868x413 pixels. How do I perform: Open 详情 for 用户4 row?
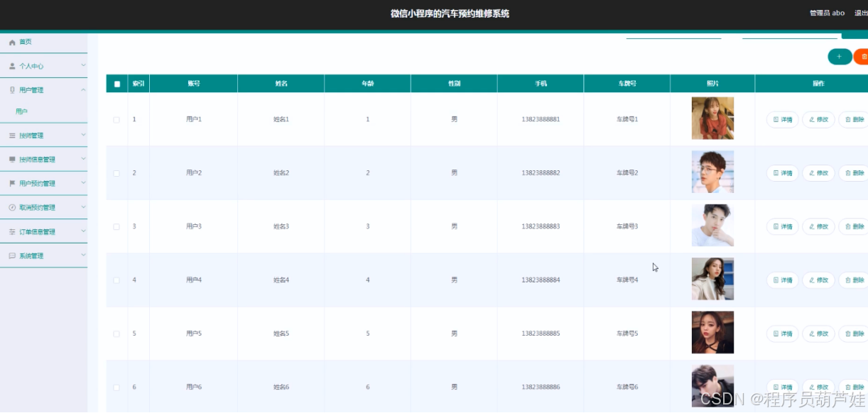[x=783, y=280]
